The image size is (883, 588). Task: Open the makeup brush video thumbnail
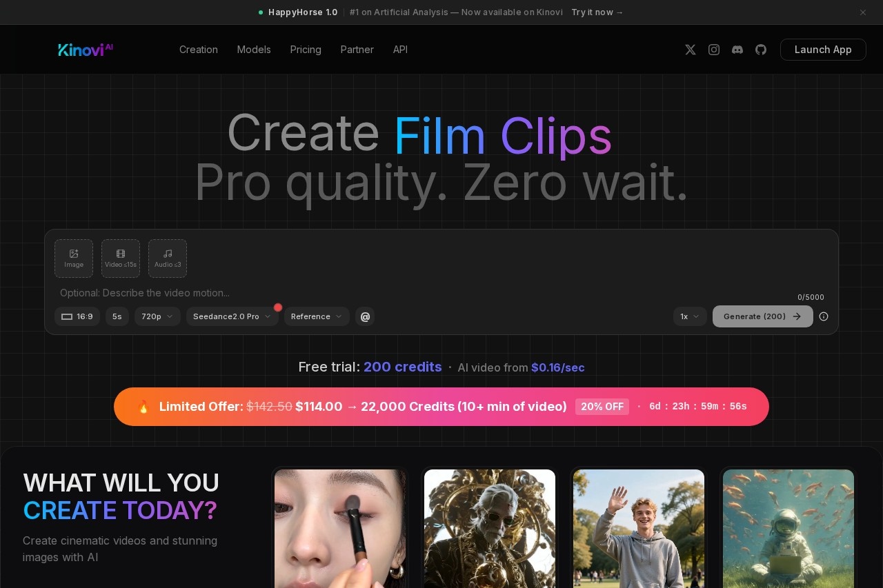tap(340, 529)
